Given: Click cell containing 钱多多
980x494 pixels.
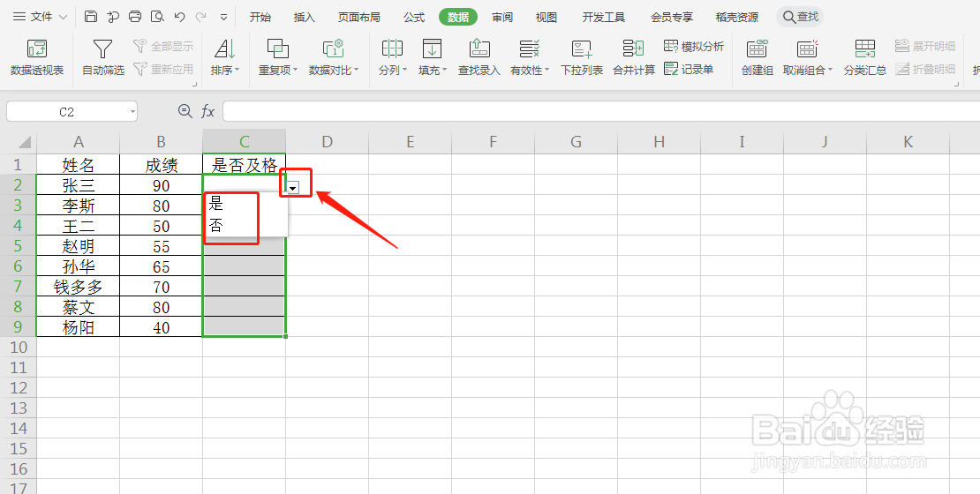Looking at the screenshot, I should tap(78, 287).
